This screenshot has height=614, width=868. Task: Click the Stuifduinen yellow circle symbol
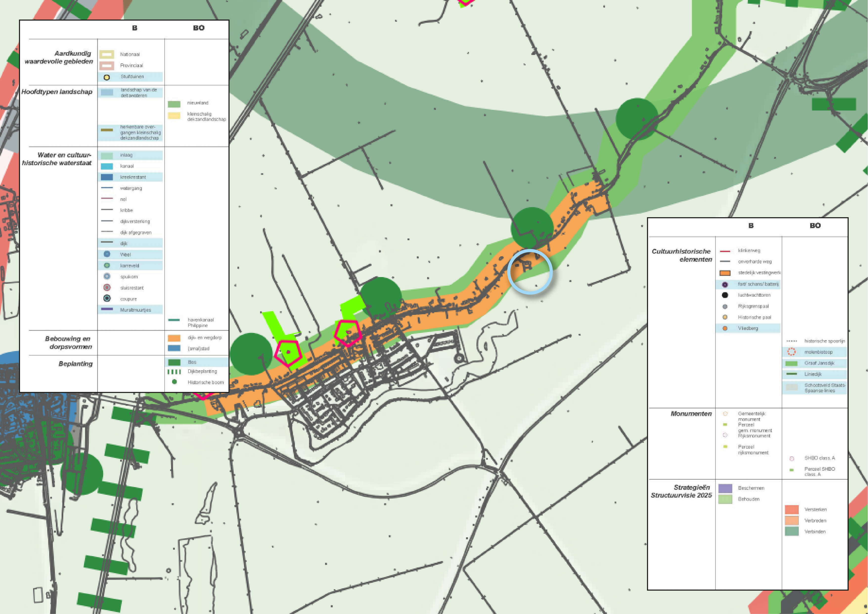107,77
